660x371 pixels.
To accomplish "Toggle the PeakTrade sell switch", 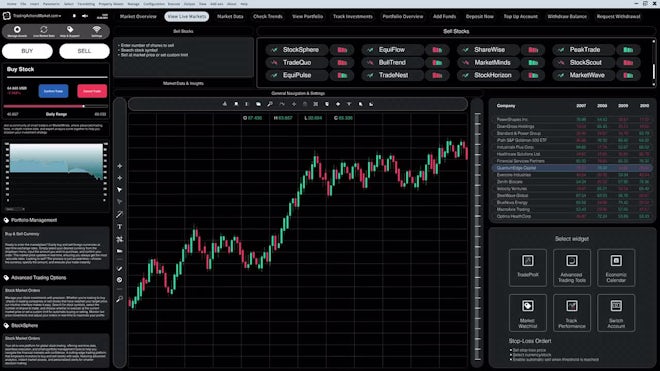I will [x=628, y=50].
